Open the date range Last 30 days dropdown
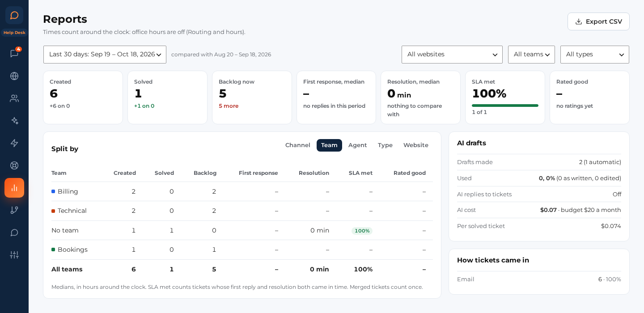 click(105, 55)
